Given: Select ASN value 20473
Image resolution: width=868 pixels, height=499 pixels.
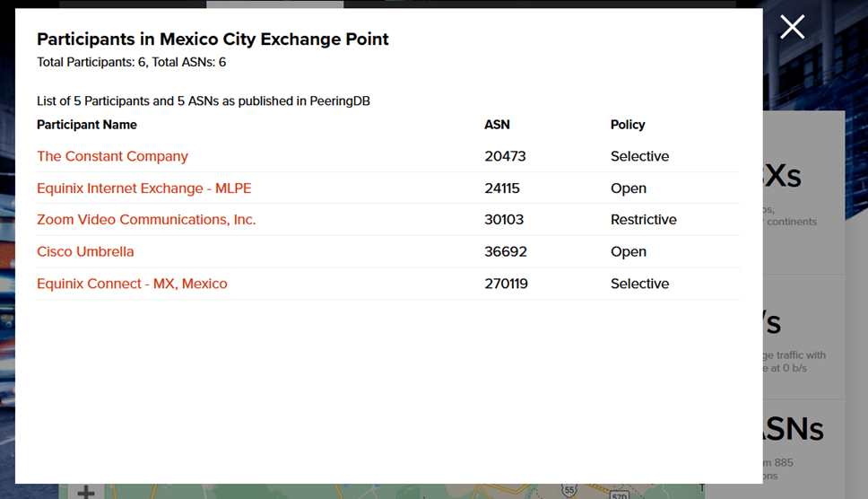Looking at the screenshot, I should (x=505, y=156).
